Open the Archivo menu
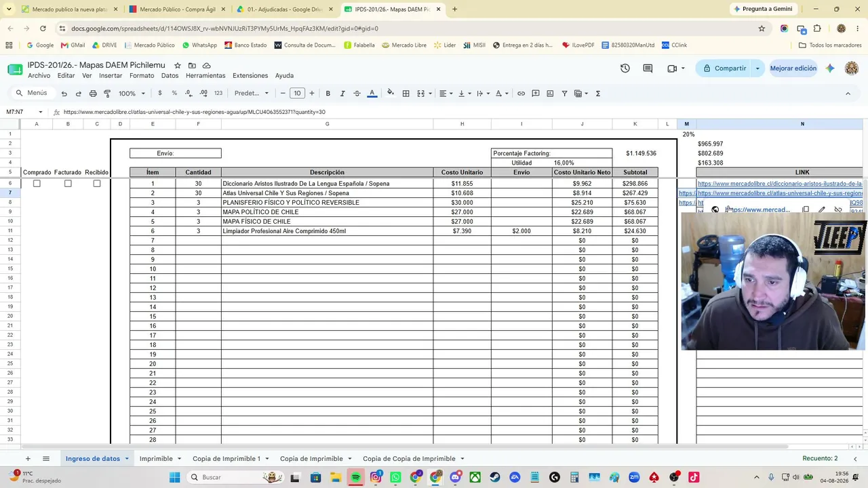Image resolution: width=868 pixels, height=488 pixels. click(39, 76)
